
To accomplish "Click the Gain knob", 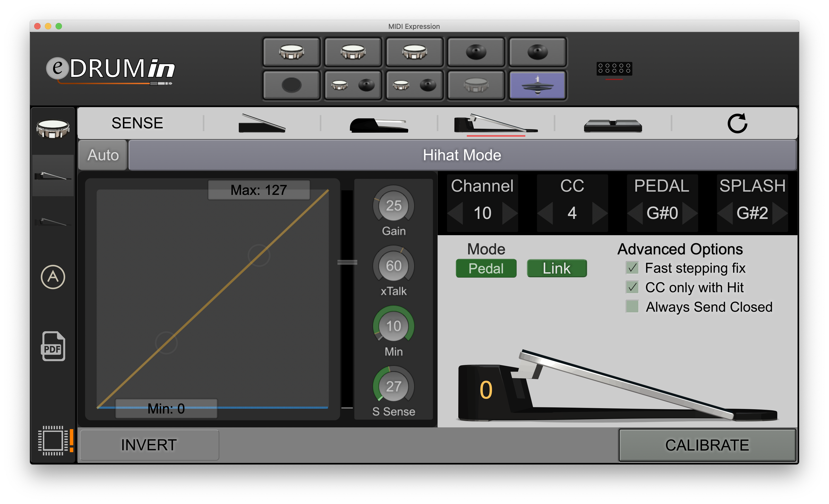I will (393, 206).
